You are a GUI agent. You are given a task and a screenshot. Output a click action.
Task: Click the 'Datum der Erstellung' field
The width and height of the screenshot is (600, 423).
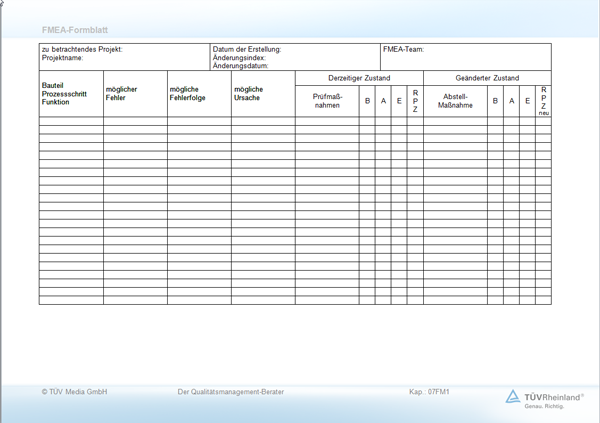(x=247, y=49)
